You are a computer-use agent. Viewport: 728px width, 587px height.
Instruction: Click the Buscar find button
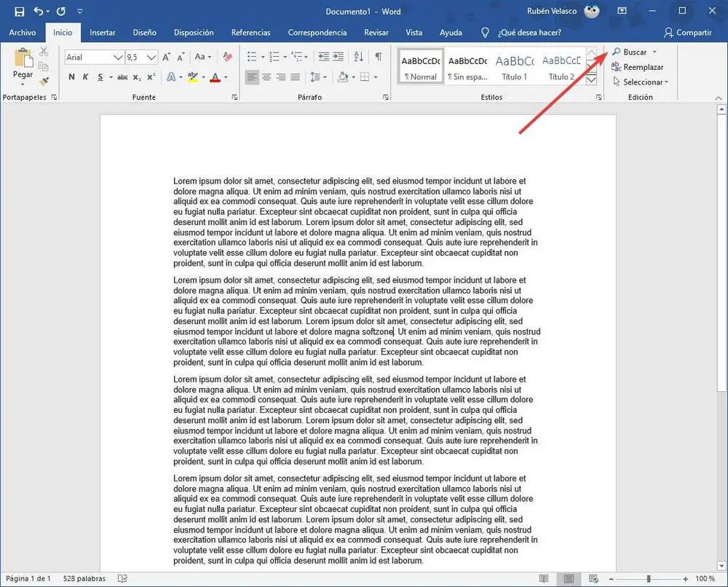(x=630, y=52)
